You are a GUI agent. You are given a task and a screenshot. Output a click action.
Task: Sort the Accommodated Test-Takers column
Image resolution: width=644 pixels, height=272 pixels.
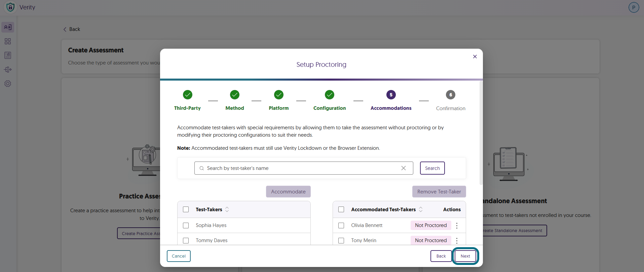(421, 209)
